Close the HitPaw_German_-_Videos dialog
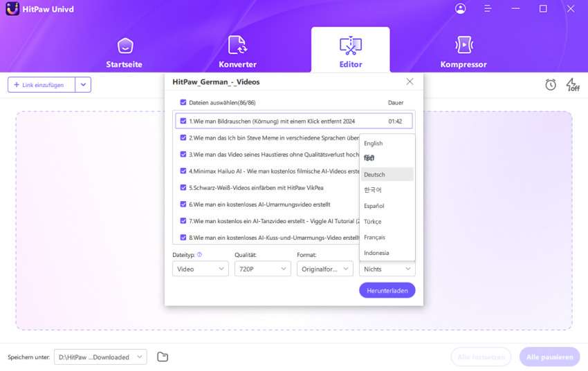 [x=410, y=82]
